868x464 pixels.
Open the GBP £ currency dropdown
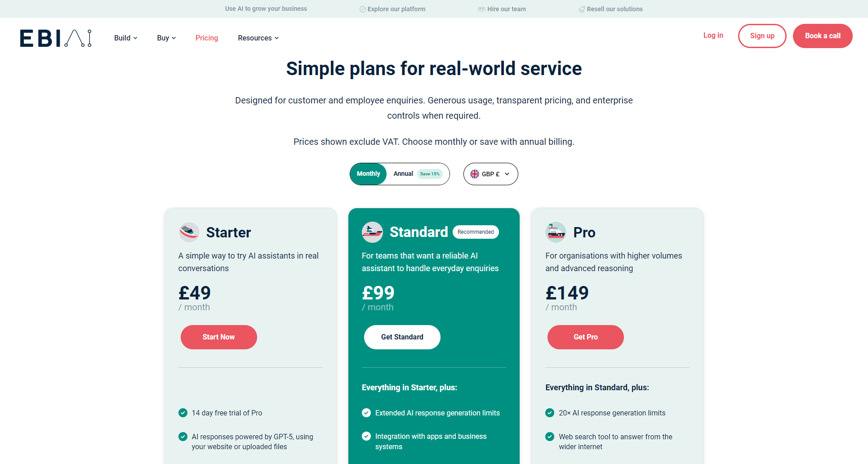click(x=491, y=174)
